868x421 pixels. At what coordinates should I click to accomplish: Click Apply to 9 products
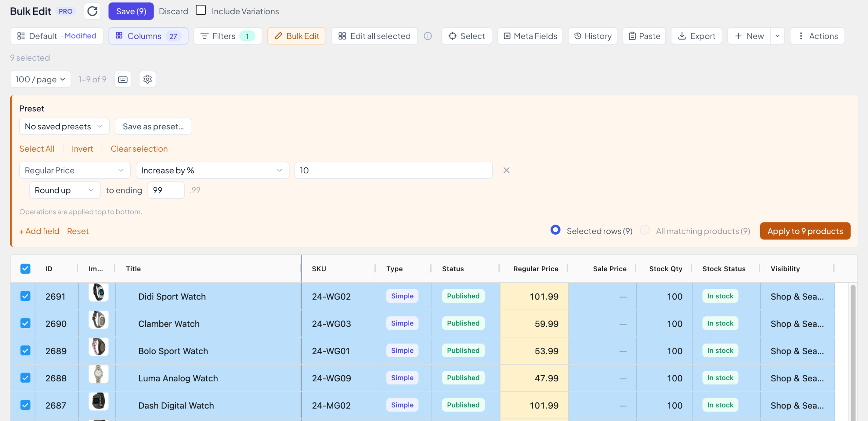pyautogui.click(x=805, y=231)
